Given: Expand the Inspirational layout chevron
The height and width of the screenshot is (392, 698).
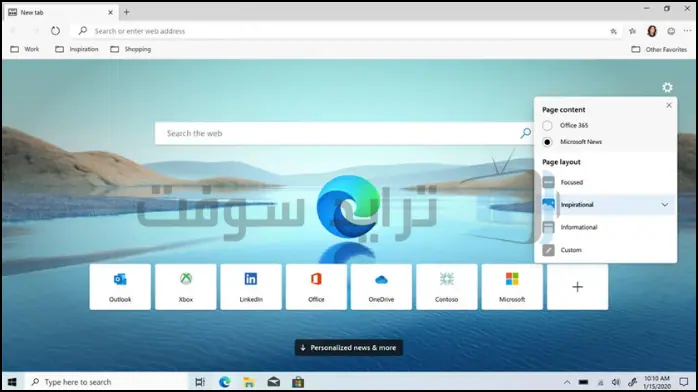Looking at the screenshot, I should coord(665,205).
